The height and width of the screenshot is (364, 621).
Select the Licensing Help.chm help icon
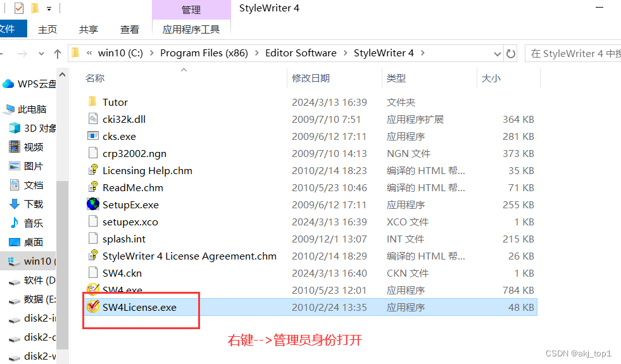92,170
